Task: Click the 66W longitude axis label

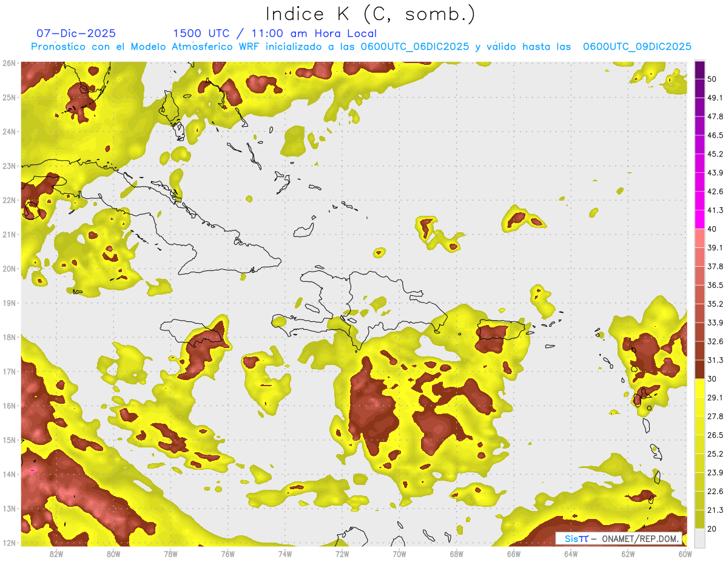Action: click(513, 554)
